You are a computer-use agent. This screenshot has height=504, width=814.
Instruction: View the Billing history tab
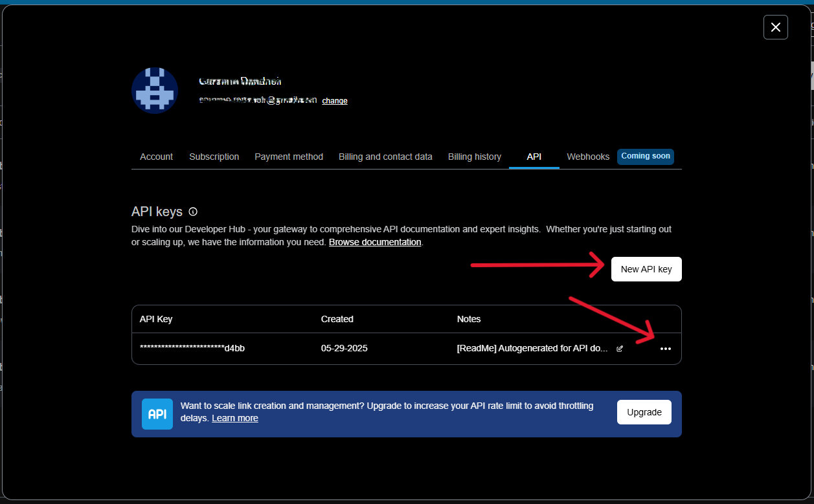(474, 157)
